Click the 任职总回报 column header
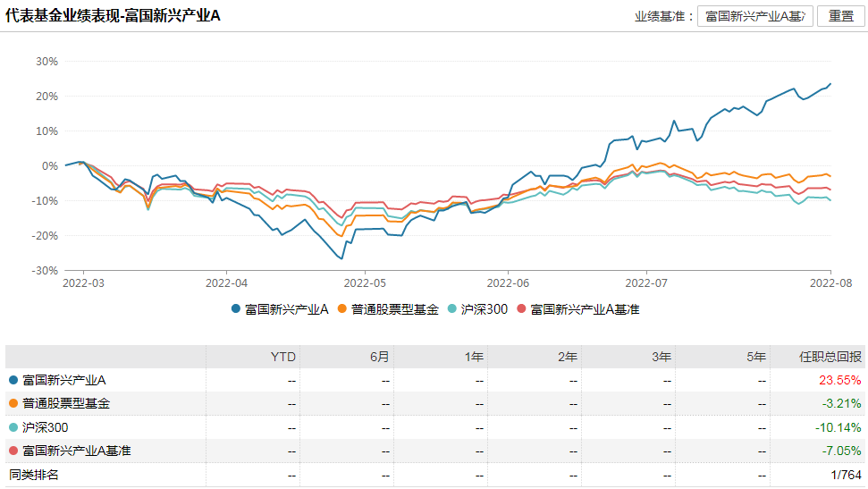 pyautogui.click(x=830, y=357)
